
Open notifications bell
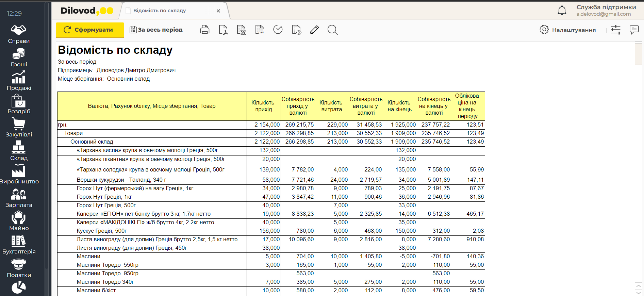point(562,11)
